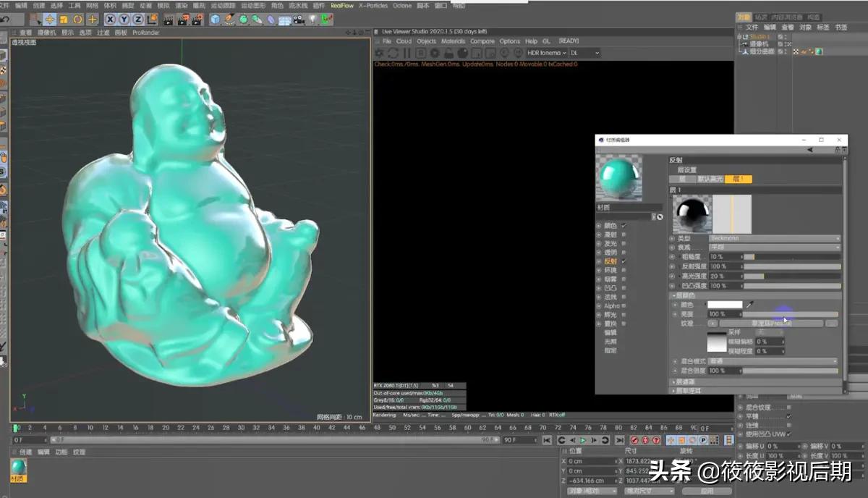Click the Cube primitive icon
This screenshot has height=498, width=868.
(x=216, y=20)
